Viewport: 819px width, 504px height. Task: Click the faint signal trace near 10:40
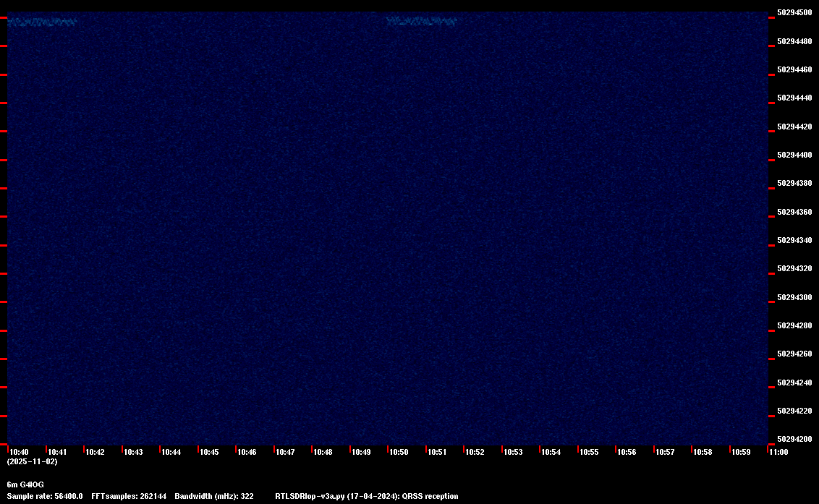41,22
